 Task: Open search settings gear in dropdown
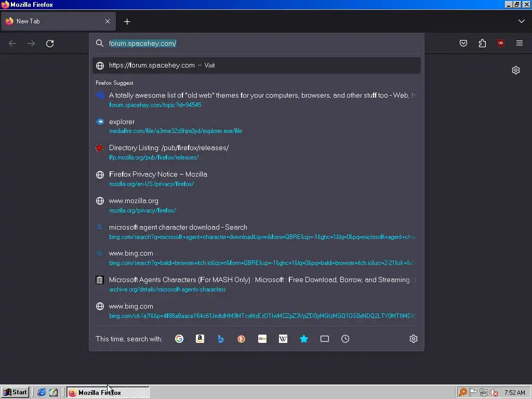413,339
